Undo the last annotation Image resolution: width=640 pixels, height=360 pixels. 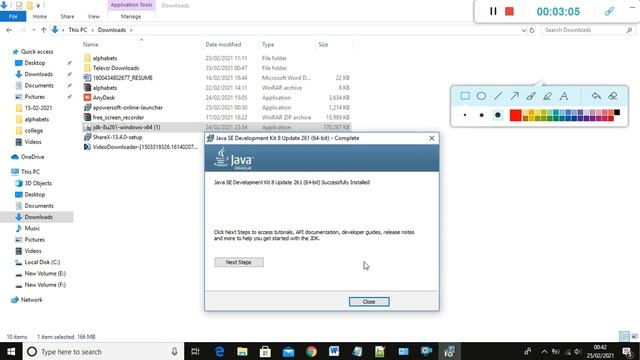[596, 96]
